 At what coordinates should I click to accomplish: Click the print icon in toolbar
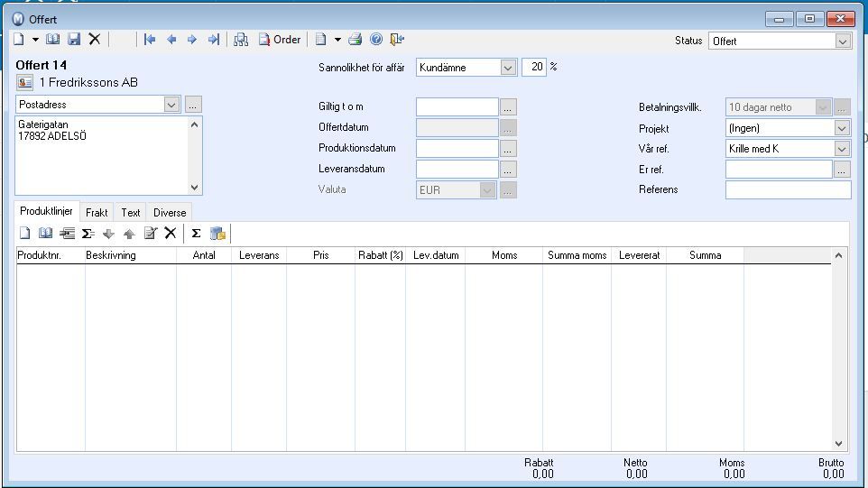(x=356, y=40)
